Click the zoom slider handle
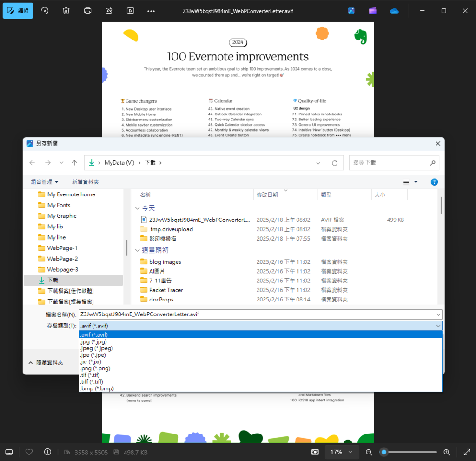 click(384, 452)
